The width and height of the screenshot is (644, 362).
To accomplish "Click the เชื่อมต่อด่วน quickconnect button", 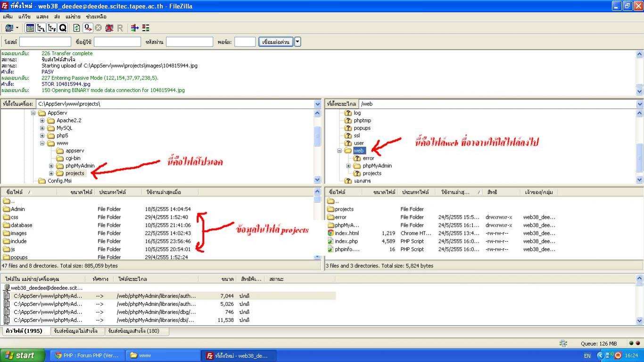I will (x=276, y=42).
